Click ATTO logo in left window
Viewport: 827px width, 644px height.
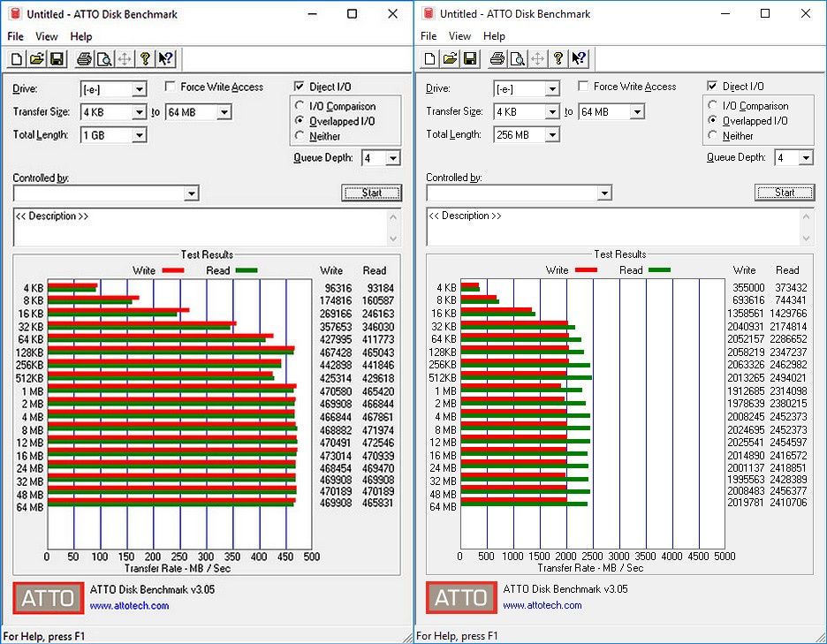(48, 597)
